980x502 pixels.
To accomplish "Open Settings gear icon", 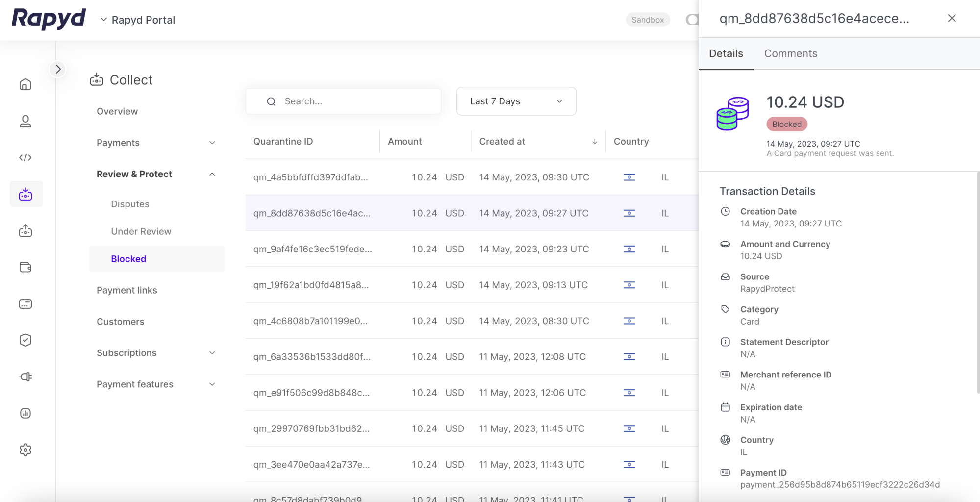I will click(25, 450).
